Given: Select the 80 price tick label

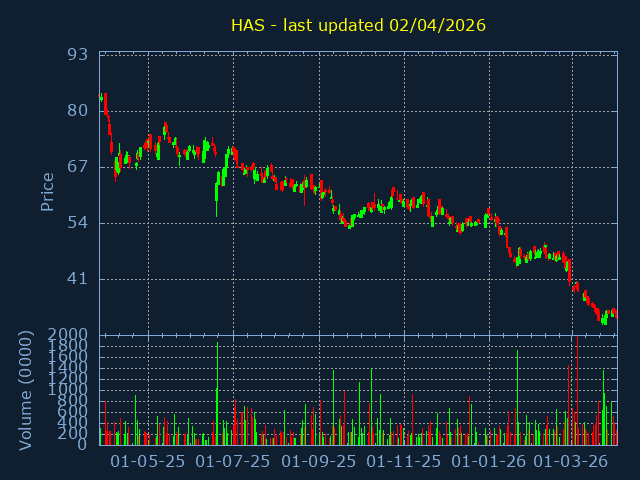Looking at the screenshot, I should click(x=78, y=110).
